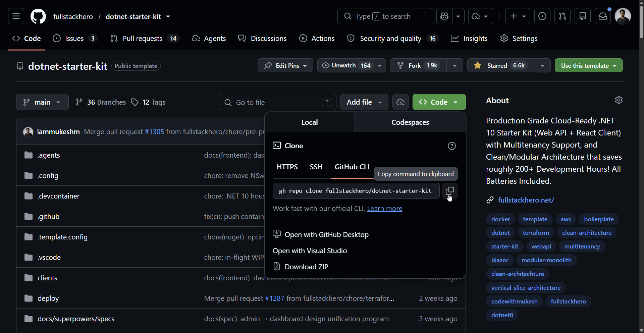Viewport: 644px width, 333px height.
Task: Open the .vscode folder
Action: click(49, 257)
